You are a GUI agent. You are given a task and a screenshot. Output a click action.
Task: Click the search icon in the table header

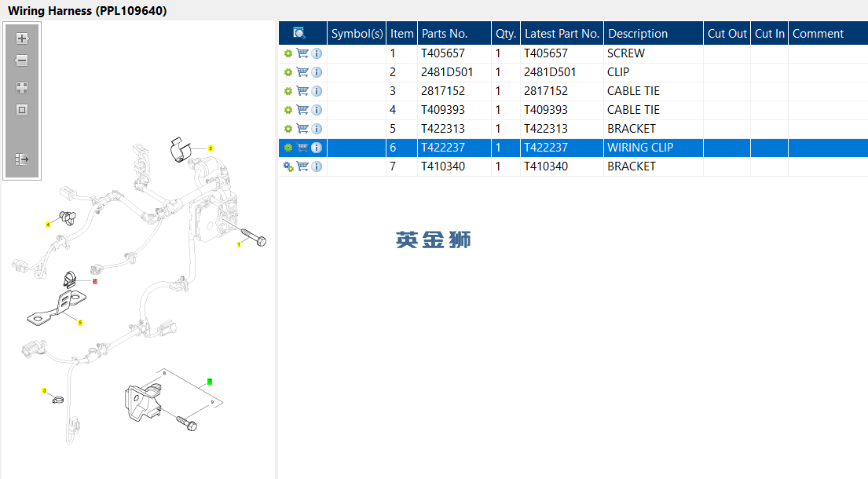pos(299,33)
